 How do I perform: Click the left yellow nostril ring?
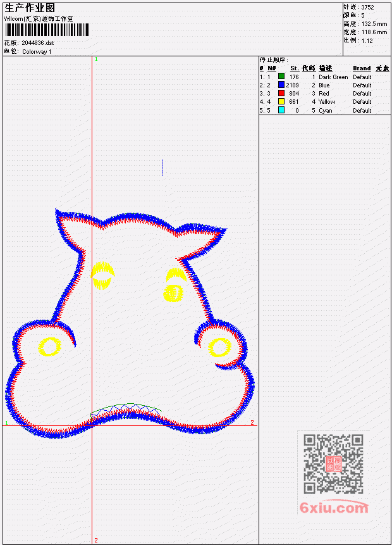click(49, 346)
